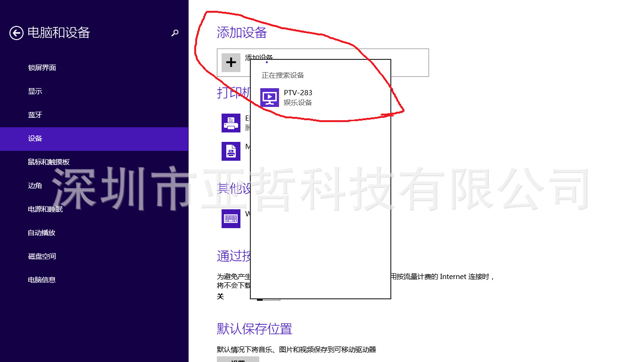Select 鼠标和触摸板 in the sidebar
The height and width of the screenshot is (362, 644).
(x=49, y=162)
